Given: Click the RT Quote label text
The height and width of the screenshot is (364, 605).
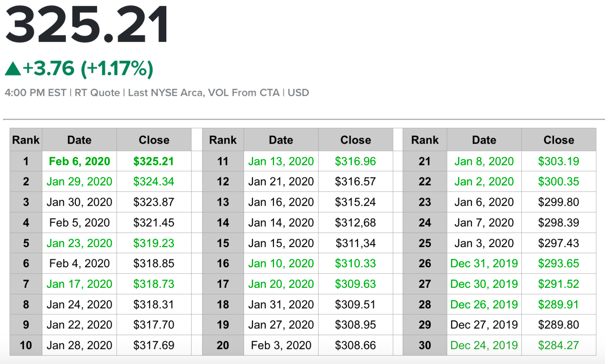Looking at the screenshot, I should click(97, 93).
